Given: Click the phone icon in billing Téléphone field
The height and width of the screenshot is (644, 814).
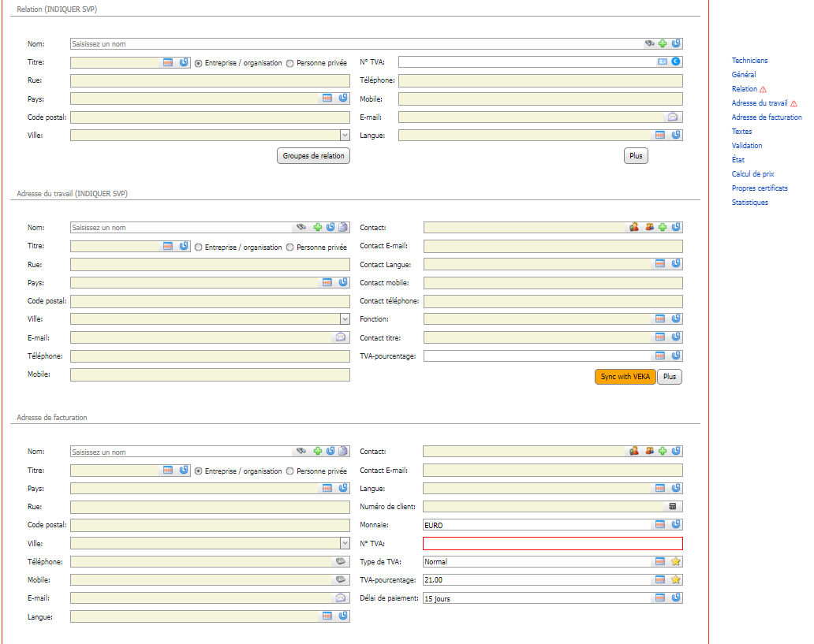Looking at the screenshot, I should 341,561.
